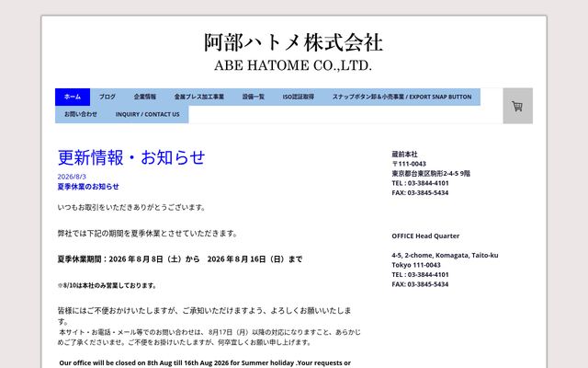Open the お問い合わせ menu item

point(81,114)
